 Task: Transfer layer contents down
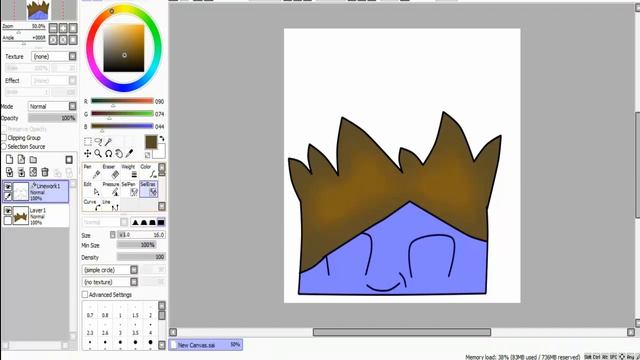[9, 172]
